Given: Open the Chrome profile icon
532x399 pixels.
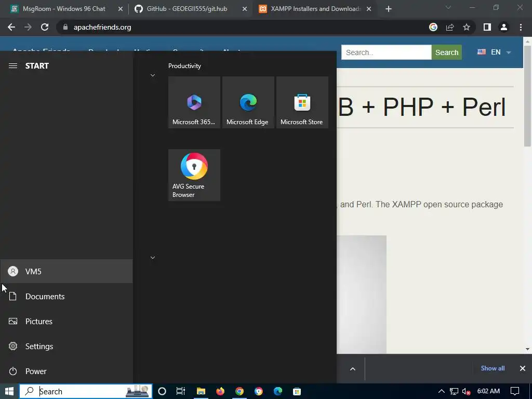Looking at the screenshot, I should click(504, 27).
